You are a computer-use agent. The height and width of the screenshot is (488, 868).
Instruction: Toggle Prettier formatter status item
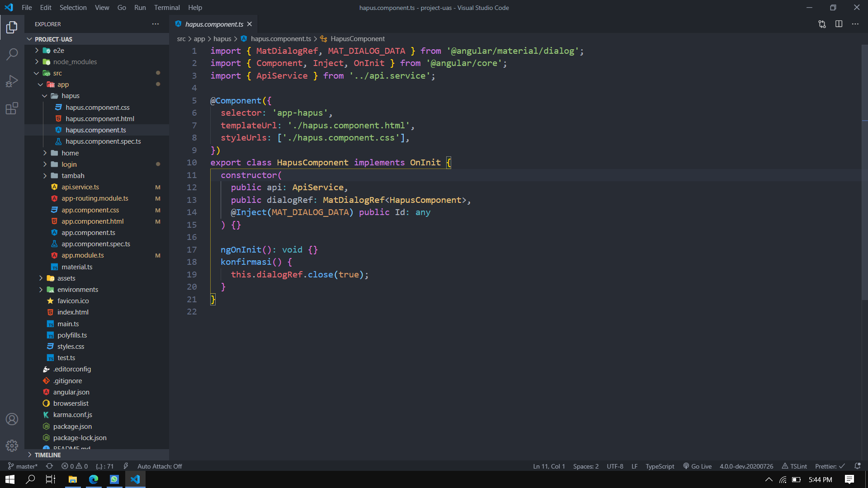tap(830, 466)
